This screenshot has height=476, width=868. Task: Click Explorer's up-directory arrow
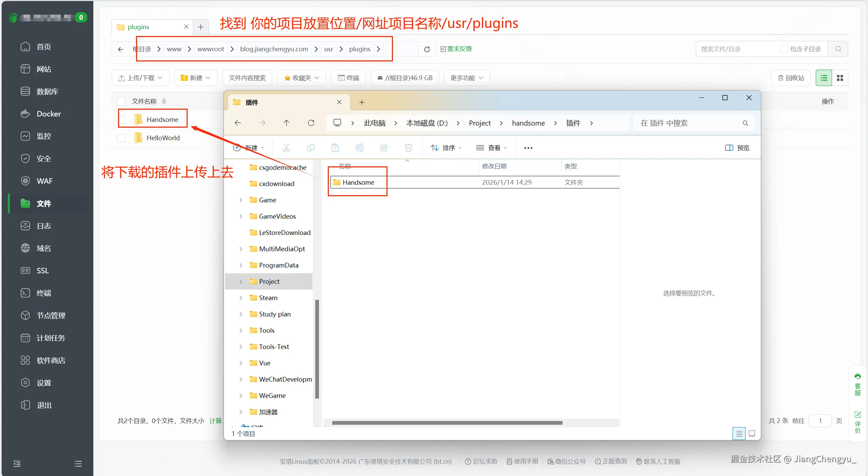click(x=286, y=123)
